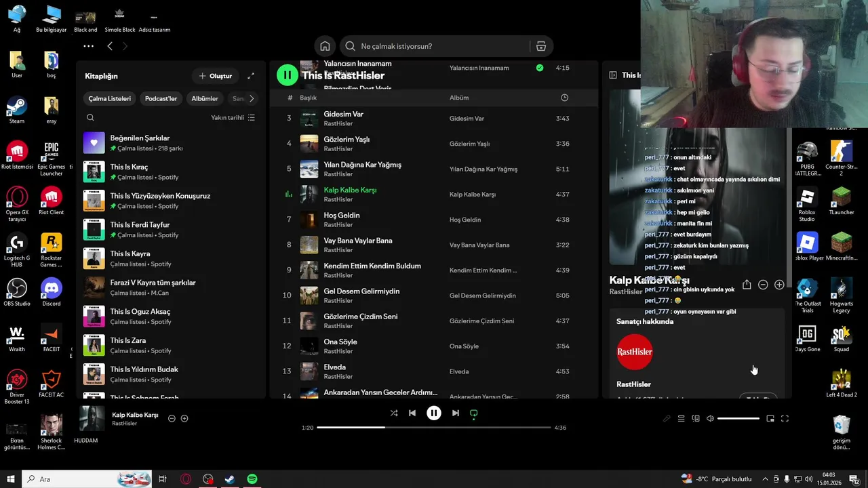This screenshot has width=868, height=488.
Task: Click the duration clock column header
Action: pyautogui.click(x=564, y=98)
